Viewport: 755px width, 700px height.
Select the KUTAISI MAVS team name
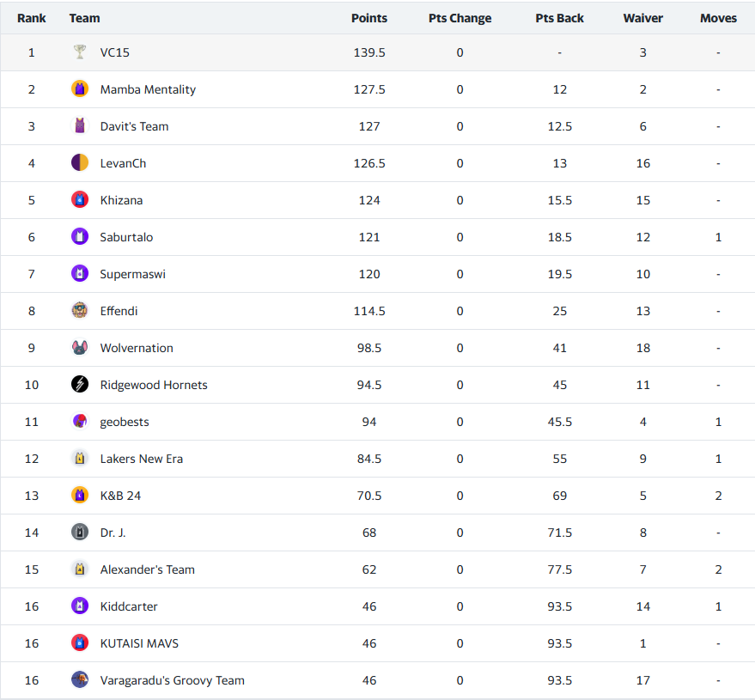point(139,643)
